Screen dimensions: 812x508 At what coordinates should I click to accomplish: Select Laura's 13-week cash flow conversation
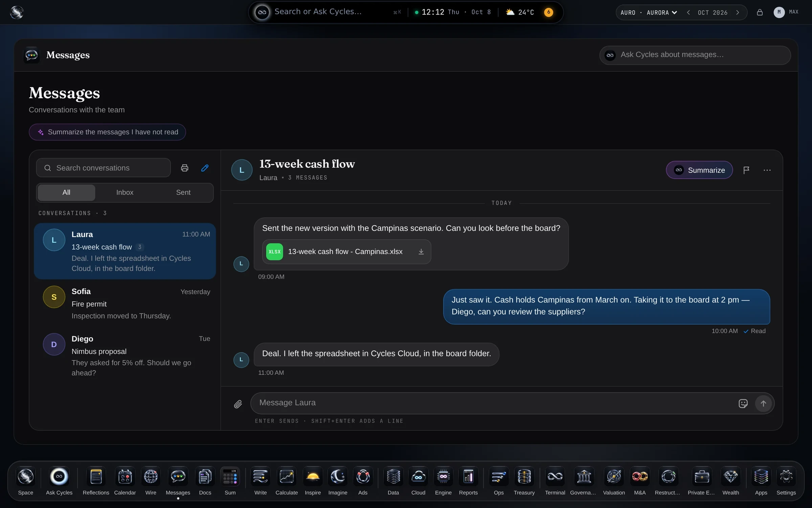125,251
